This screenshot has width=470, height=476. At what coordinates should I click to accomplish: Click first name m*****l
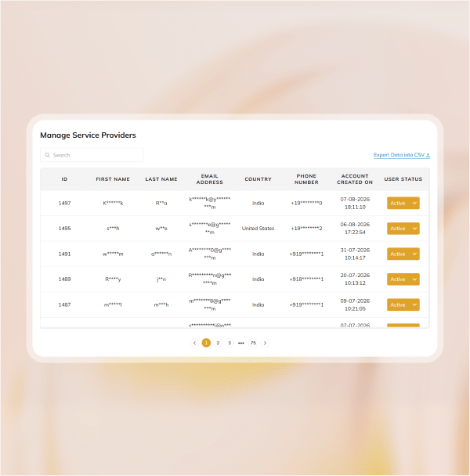tap(113, 305)
